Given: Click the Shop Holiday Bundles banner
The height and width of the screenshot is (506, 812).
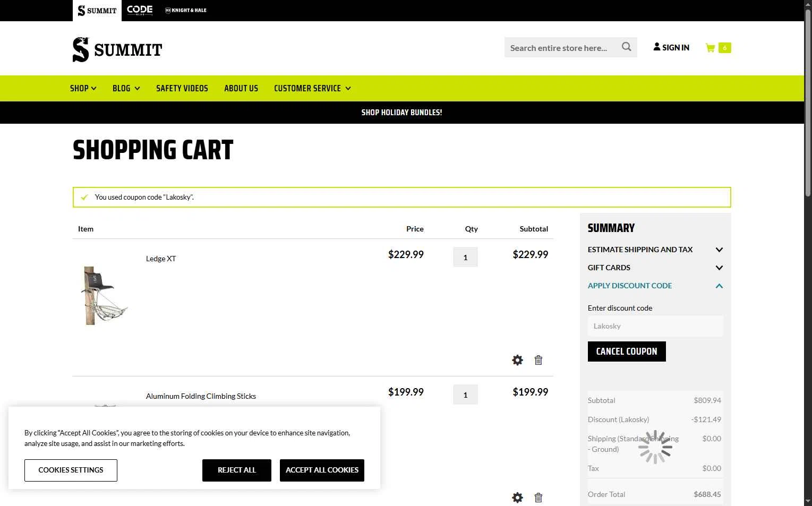Looking at the screenshot, I should [x=401, y=113].
